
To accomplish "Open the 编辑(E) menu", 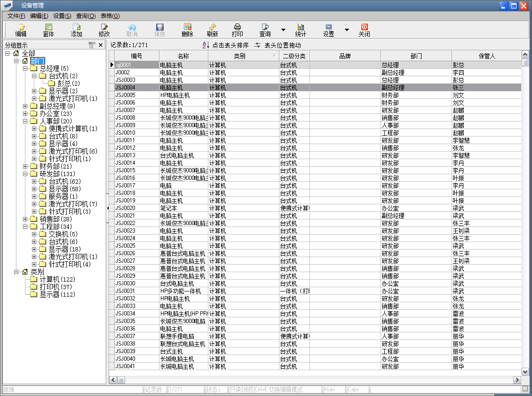I will click(x=39, y=16).
